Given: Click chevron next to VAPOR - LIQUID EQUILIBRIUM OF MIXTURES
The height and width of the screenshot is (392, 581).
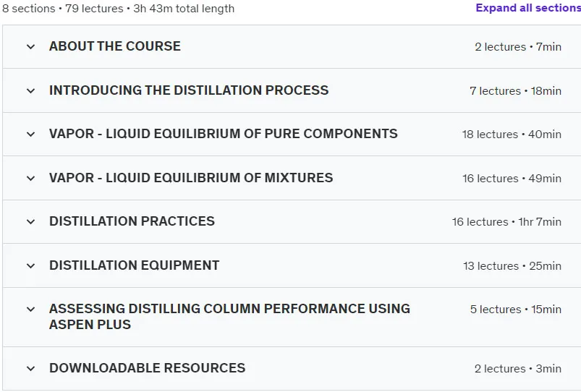Looking at the screenshot, I should tap(31, 178).
